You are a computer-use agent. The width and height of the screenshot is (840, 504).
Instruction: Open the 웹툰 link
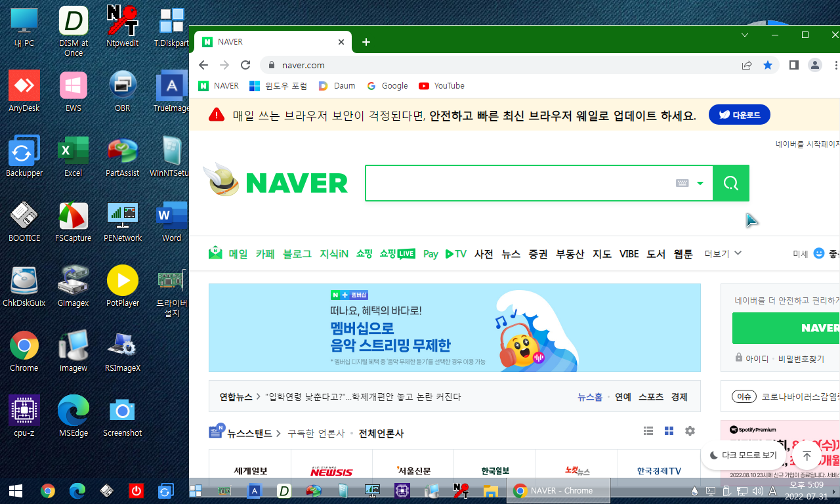pos(683,253)
